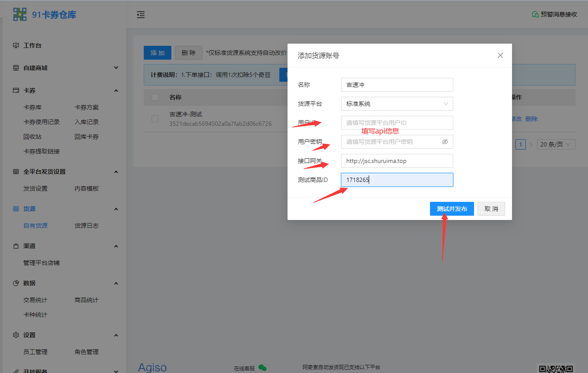
Task: Open 自有货源 in the sidebar
Action: coord(35,226)
